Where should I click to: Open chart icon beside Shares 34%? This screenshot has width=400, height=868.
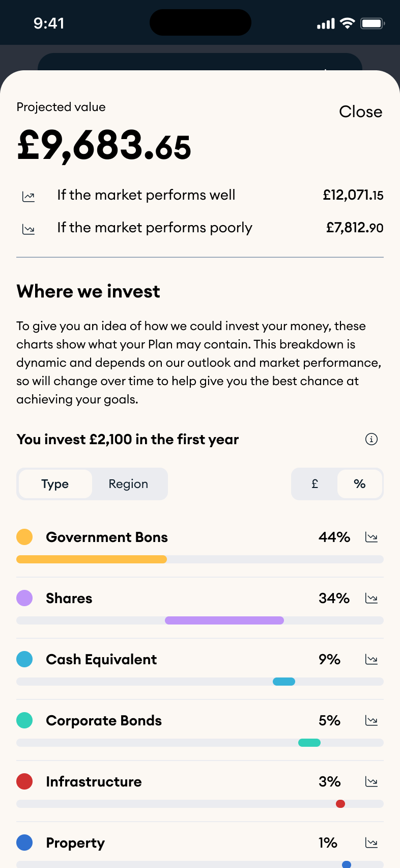coord(372,599)
